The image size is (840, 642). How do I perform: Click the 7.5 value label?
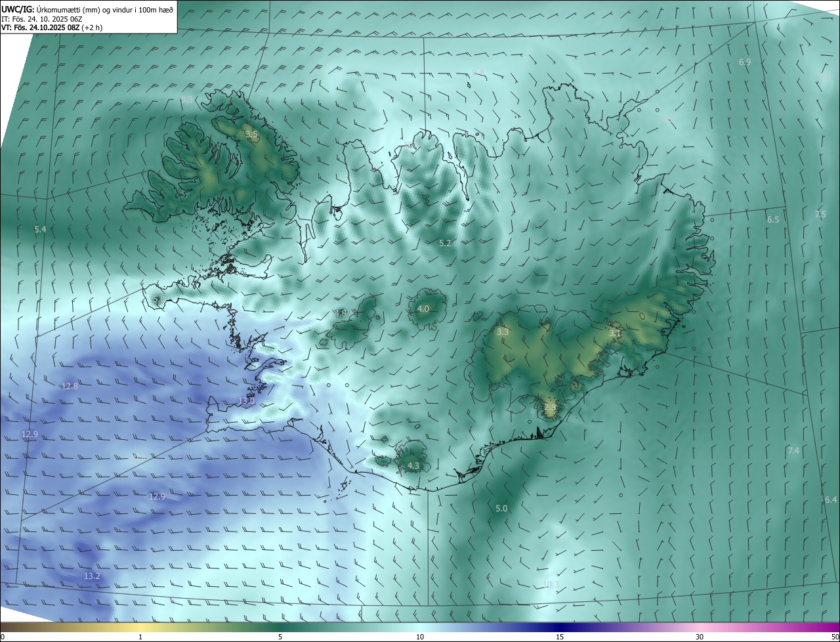click(x=820, y=214)
